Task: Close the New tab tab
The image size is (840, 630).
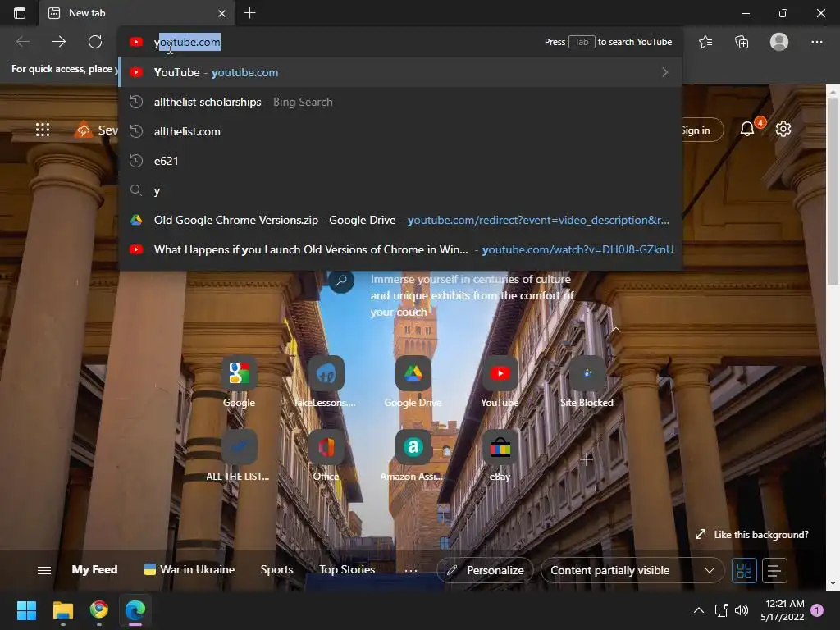Action: point(221,13)
